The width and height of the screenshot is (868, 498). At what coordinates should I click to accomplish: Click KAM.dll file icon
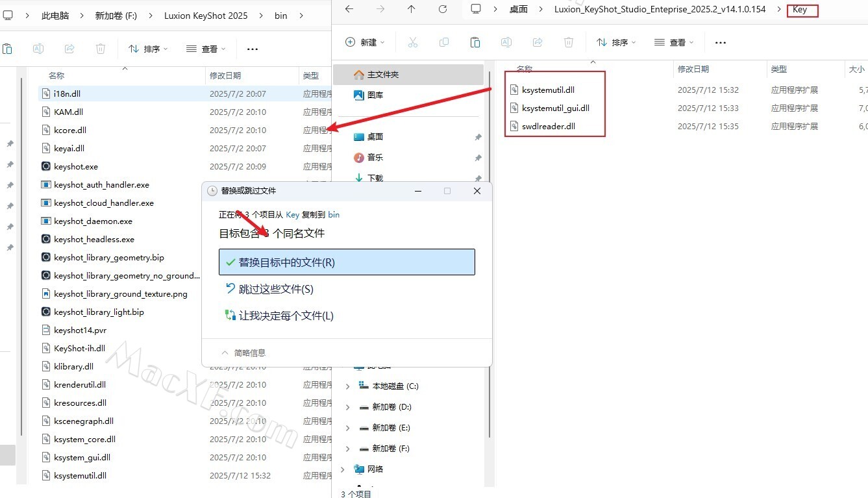pos(46,112)
